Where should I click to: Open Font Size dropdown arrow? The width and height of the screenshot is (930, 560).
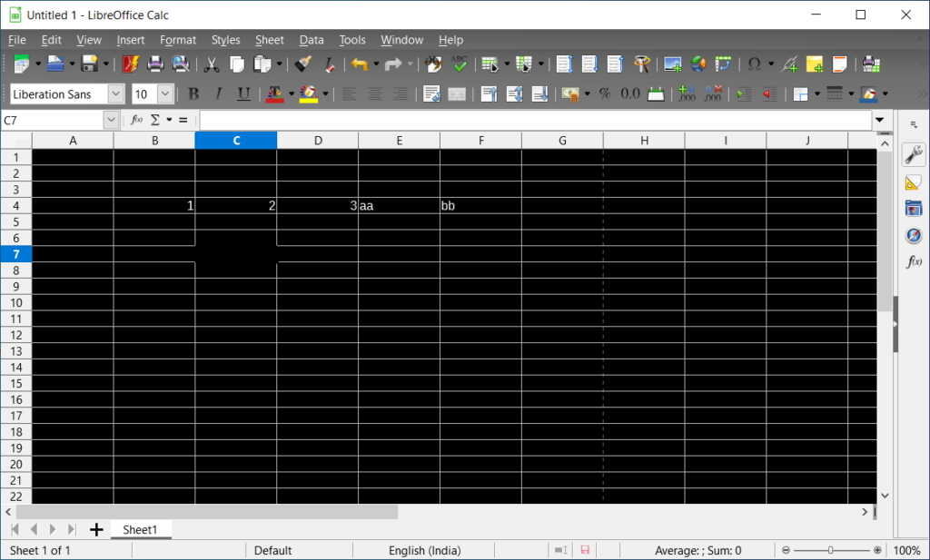[x=165, y=93]
